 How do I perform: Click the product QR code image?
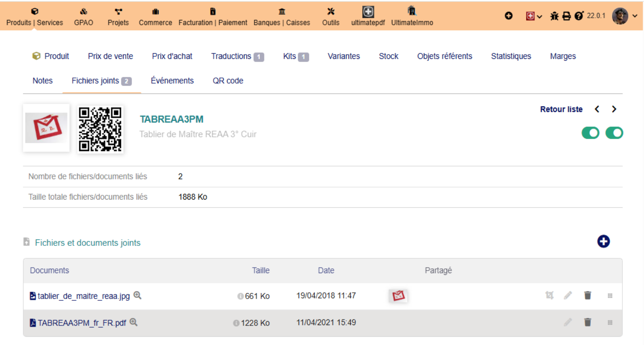coord(100,129)
